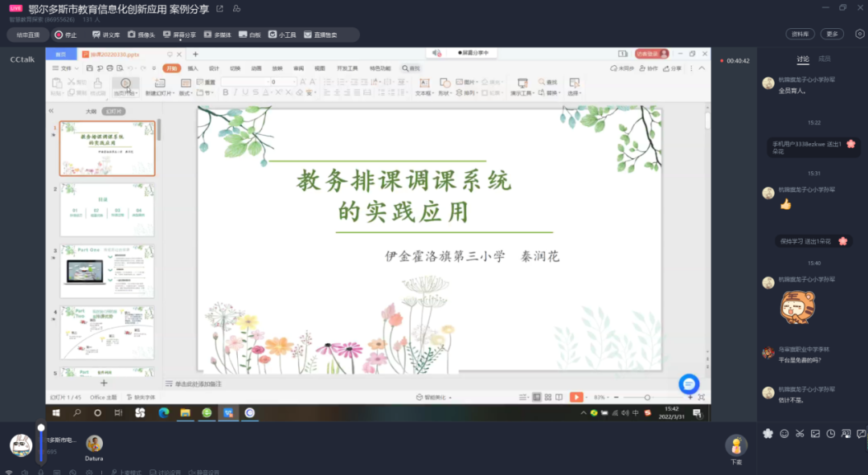Open the 讲义库 handout library
This screenshot has height=475, width=868.
(106, 35)
